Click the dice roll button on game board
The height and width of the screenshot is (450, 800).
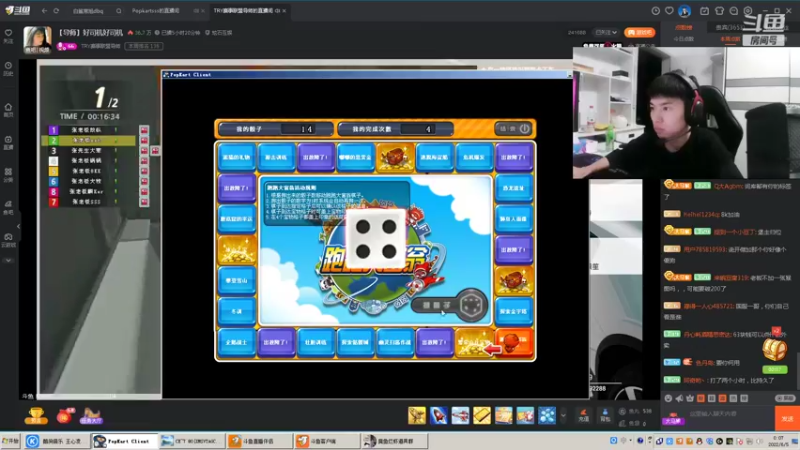coord(449,305)
